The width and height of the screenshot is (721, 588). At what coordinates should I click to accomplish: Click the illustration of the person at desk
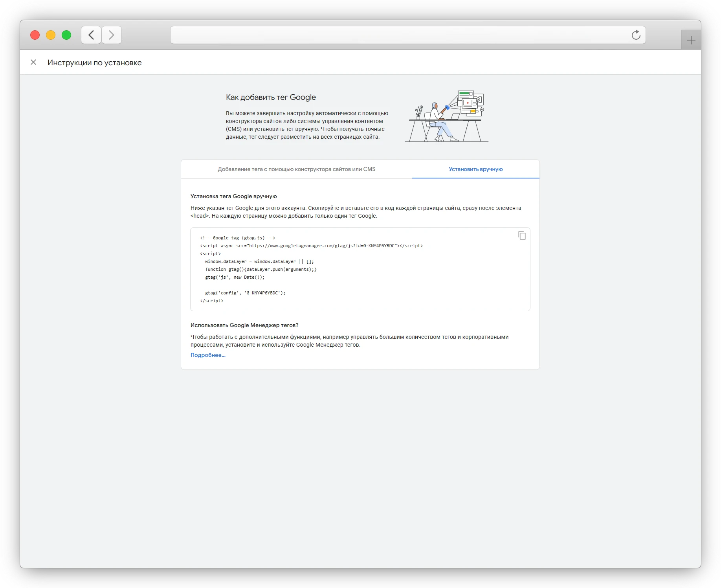446,116
